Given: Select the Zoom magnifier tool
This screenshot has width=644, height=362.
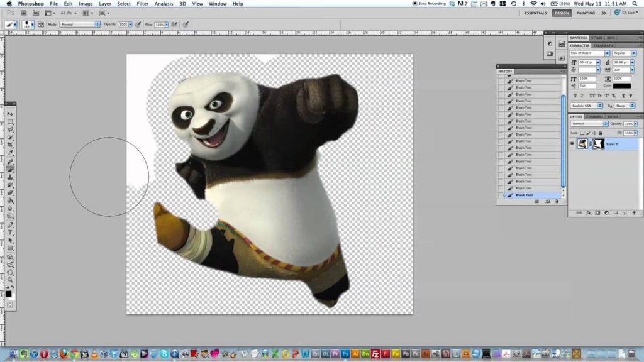Looking at the screenshot, I should click(11, 280).
